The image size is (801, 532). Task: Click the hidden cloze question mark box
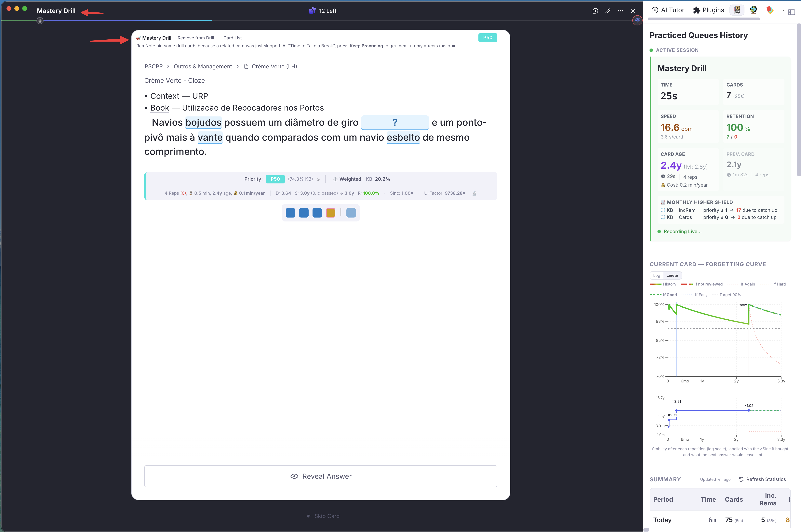coord(395,123)
